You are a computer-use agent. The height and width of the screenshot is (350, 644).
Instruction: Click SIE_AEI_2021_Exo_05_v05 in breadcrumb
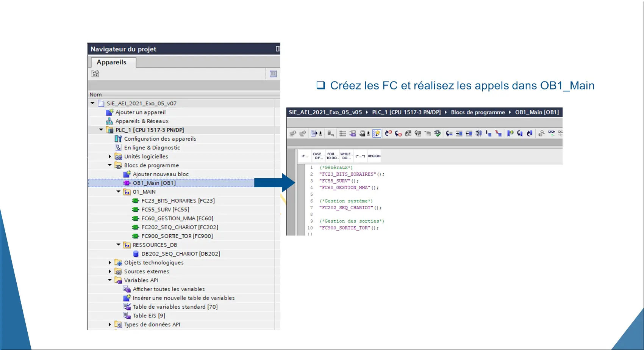click(x=325, y=112)
